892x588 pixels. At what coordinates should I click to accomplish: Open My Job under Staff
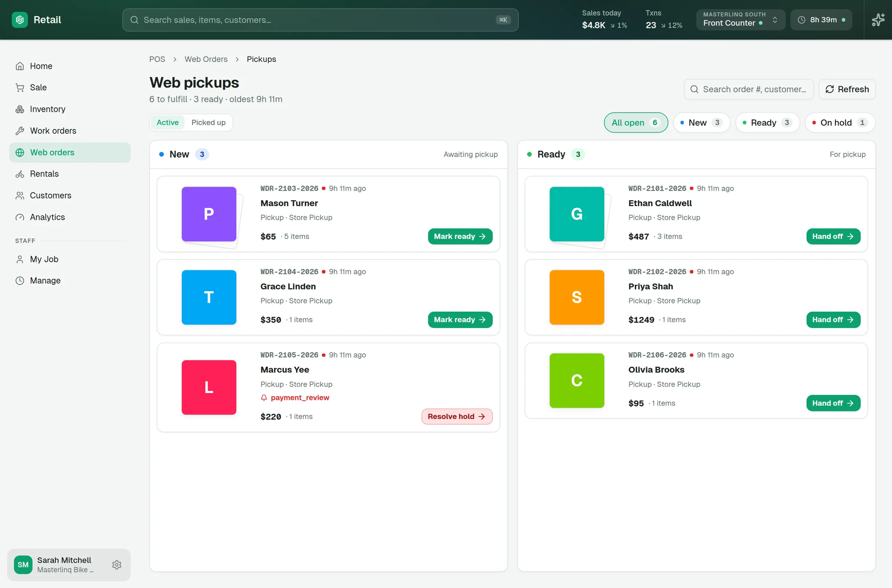pyautogui.click(x=70, y=259)
